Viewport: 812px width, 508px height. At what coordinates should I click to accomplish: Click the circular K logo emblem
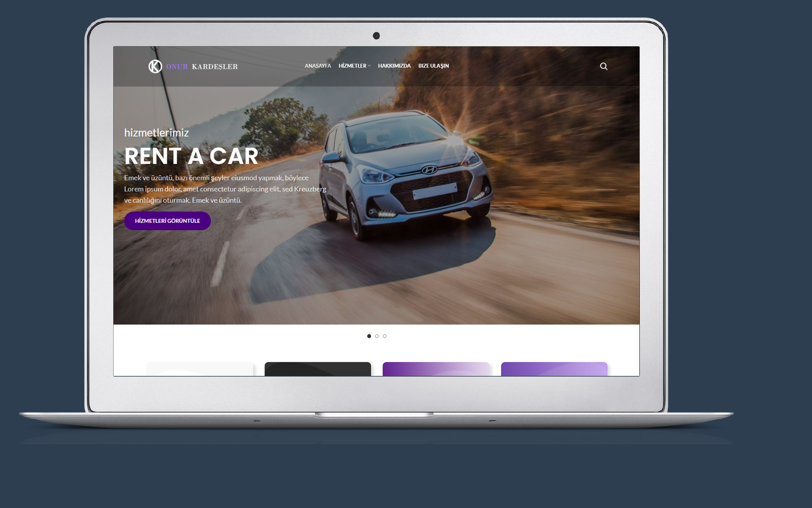[155, 66]
